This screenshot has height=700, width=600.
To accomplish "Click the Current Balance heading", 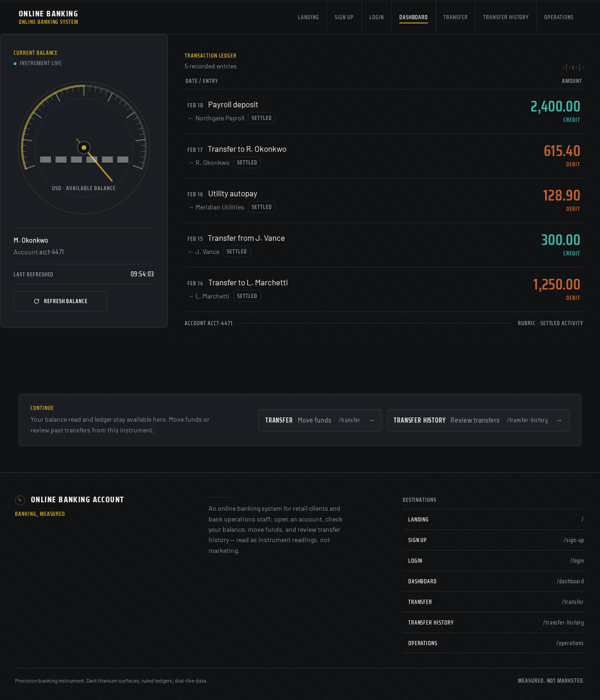I will [36, 53].
